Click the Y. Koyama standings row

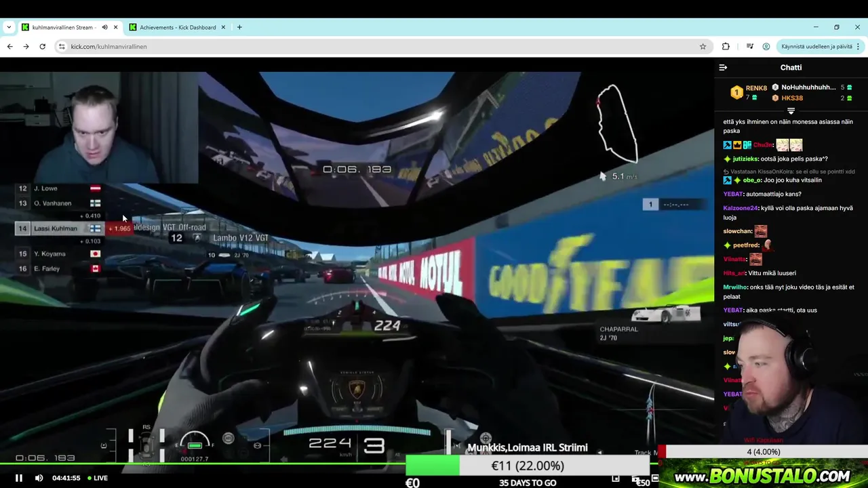60,254
